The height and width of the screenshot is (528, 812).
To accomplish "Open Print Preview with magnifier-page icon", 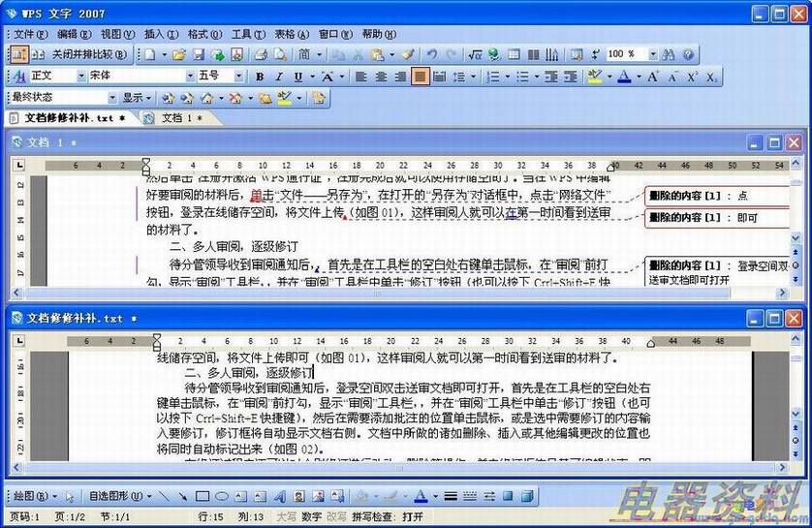I will coord(280,54).
